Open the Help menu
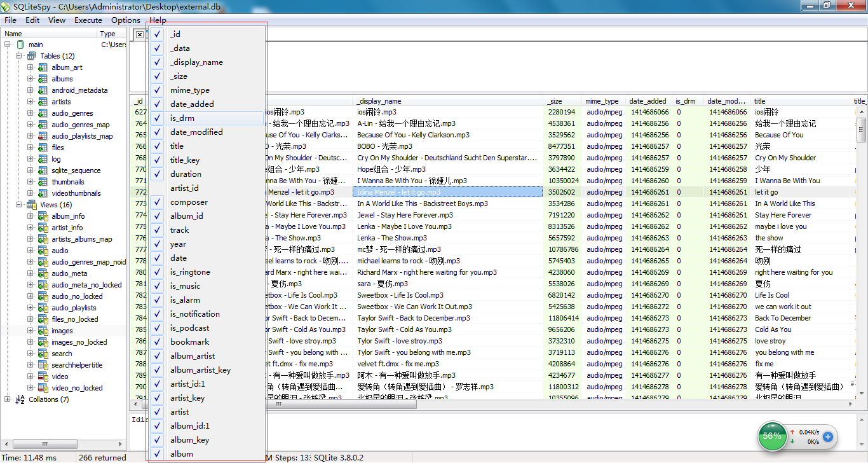This screenshot has width=868, height=463. click(x=158, y=20)
